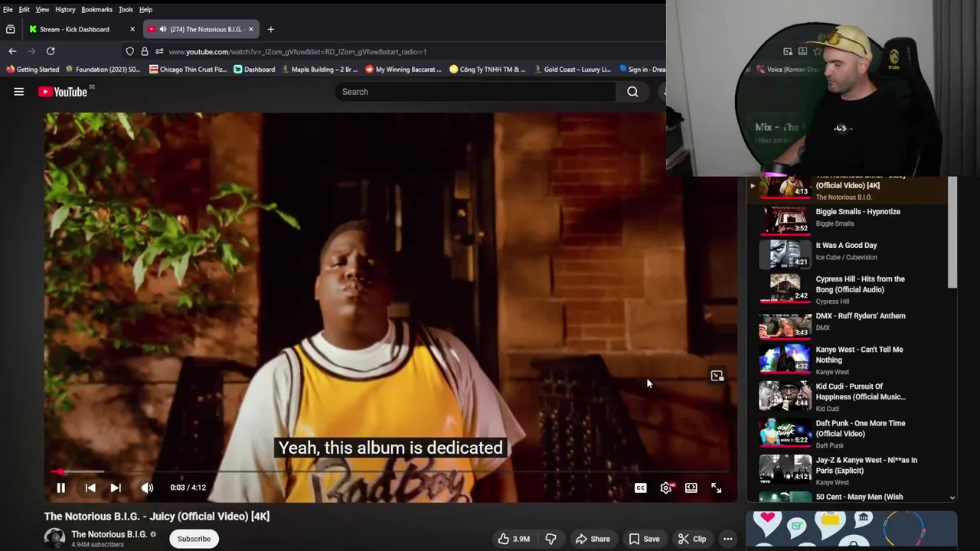Viewport: 980px width, 551px height.
Task: Like the video with 3.9M likes
Action: pos(514,539)
